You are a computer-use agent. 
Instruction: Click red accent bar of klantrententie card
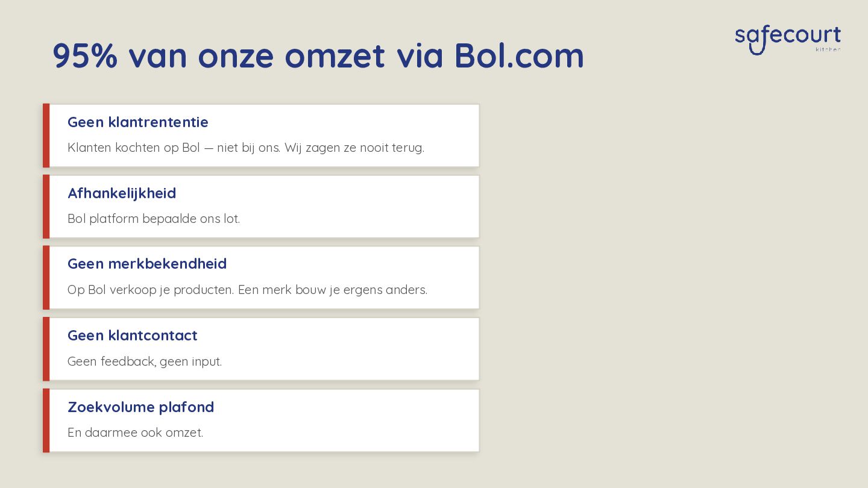coord(46,136)
